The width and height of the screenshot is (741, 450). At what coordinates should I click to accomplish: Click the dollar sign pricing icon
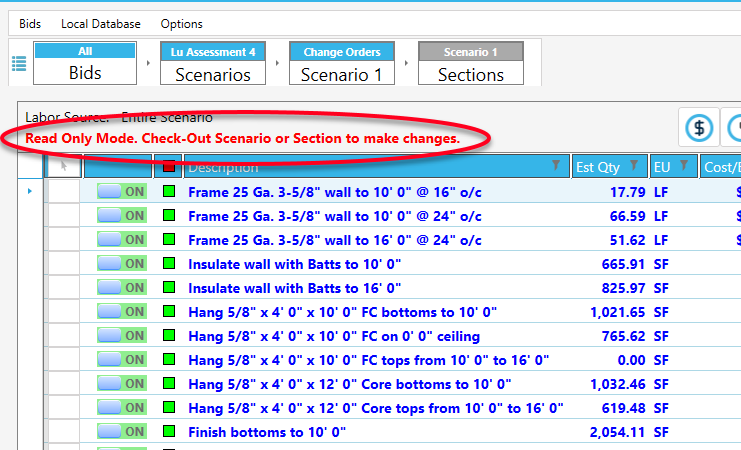point(699,128)
